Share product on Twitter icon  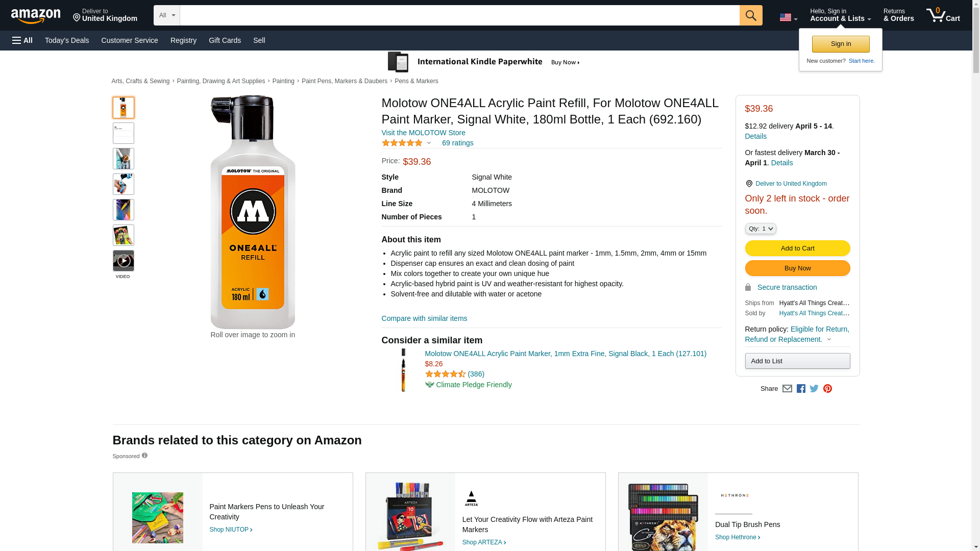814,389
